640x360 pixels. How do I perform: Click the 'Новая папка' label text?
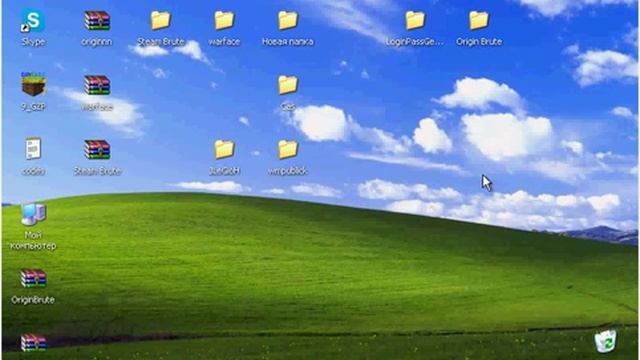point(288,42)
